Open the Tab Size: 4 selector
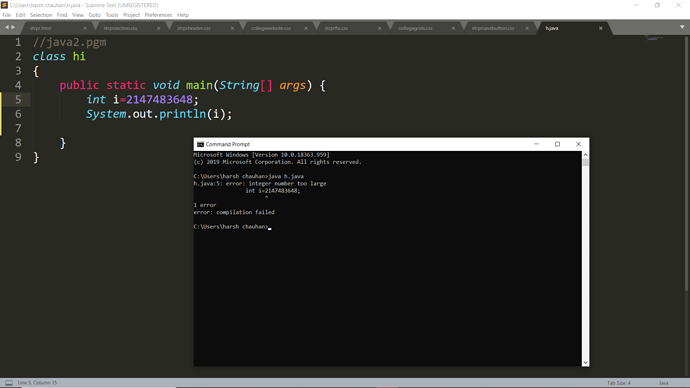This screenshot has height=388, width=690. coord(619,383)
